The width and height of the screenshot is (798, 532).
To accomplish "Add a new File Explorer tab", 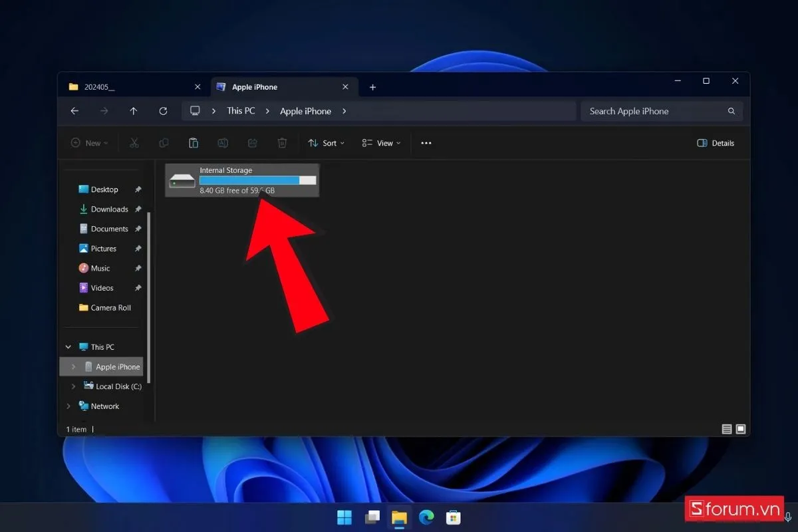I will click(372, 87).
